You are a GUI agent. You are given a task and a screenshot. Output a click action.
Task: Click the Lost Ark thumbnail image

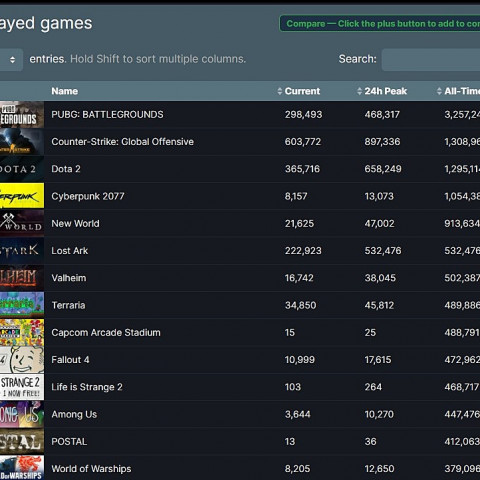(22, 251)
